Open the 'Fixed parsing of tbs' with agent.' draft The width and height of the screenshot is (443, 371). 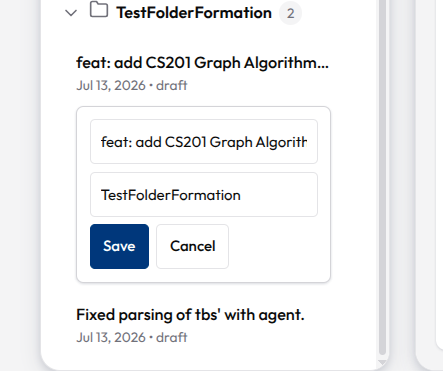click(x=190, y=315)
